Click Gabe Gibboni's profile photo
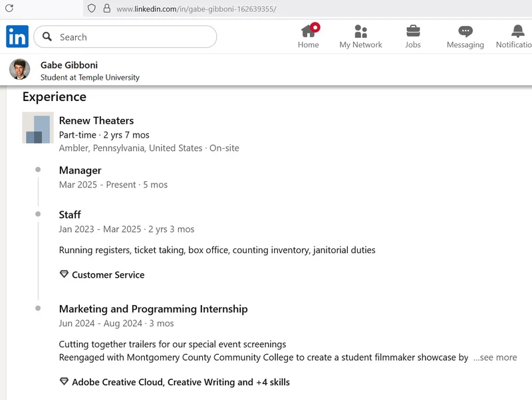This screenshot has width=532, height=400. pyautogui.click(x=20, y=70)
